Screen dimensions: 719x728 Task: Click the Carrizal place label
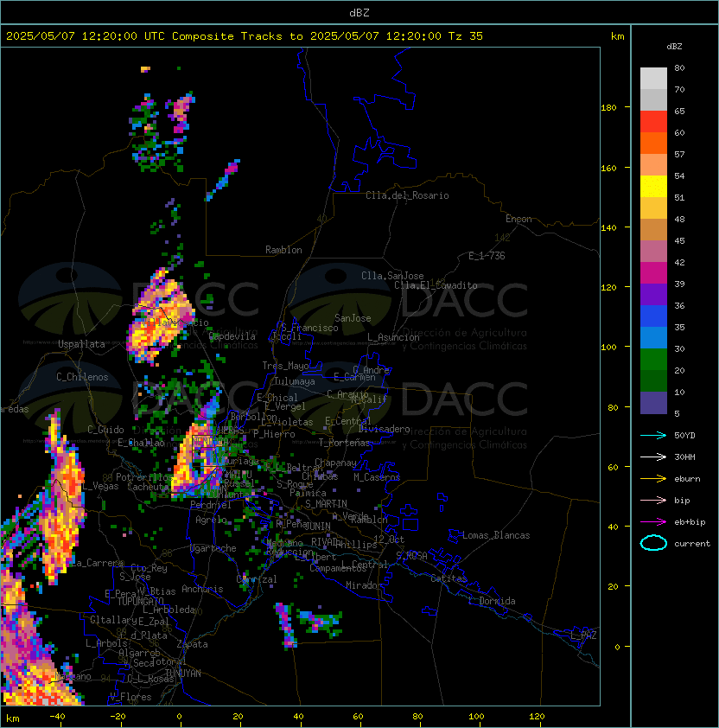pyautogui.click(x=257, y=579)
